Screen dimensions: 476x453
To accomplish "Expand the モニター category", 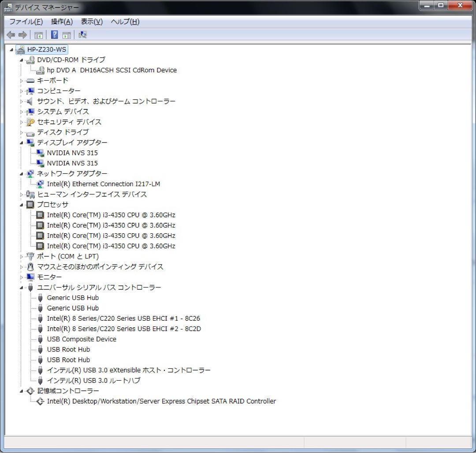I will click(22, 277).
